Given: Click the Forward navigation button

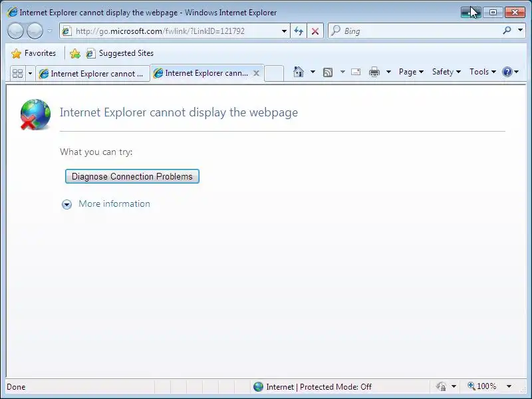Looking at the screenshot, I should [35, 31].
